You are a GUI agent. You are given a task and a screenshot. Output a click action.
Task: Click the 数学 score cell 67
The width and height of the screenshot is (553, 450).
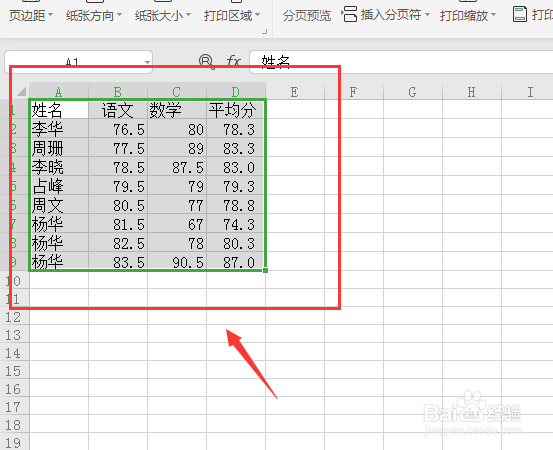point(177,224)
